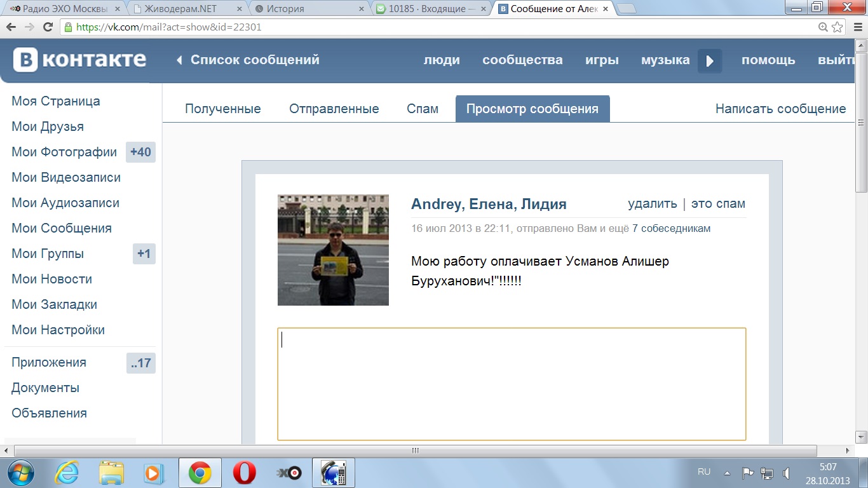The image size is (868, 488).
Task: Switch to the 10185 Входящие tab
Action: (x=431, y=9)
